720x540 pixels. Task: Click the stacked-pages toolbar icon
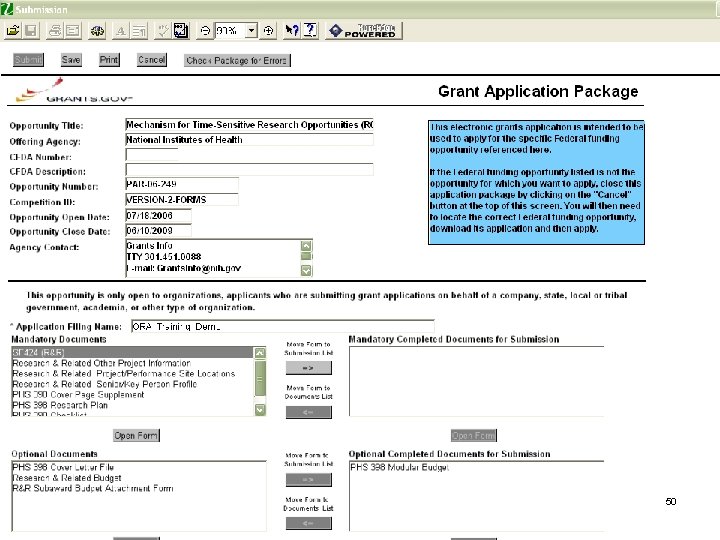(x=180, y=31)
